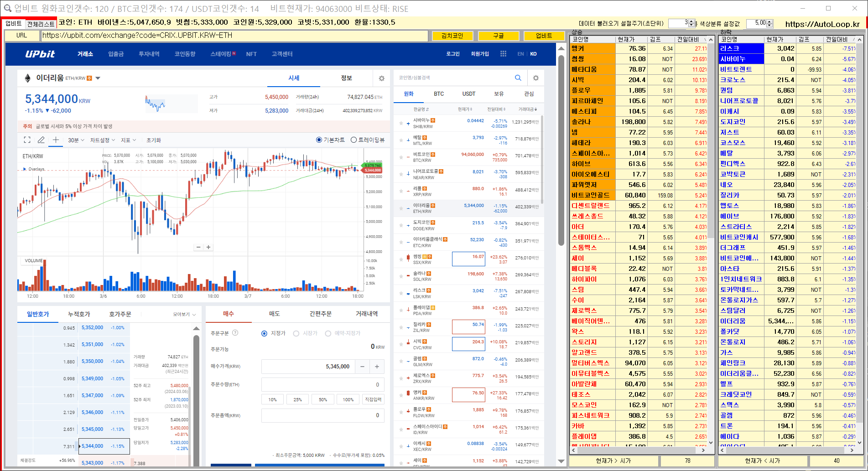Image resolution: width=868 pixels, height=471 pixels.
Task: Select the 지정가 order type radio
Action: point(264,333)
